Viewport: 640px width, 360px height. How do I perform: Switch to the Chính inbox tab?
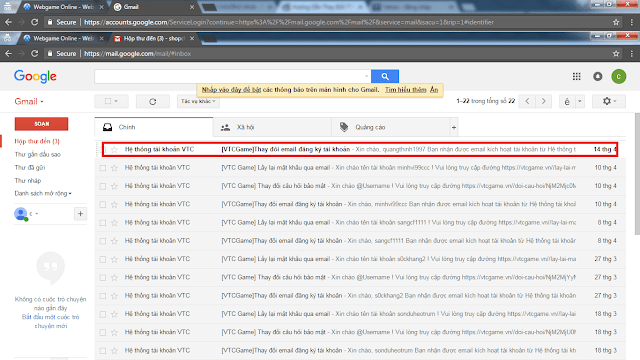click(154, 127)
